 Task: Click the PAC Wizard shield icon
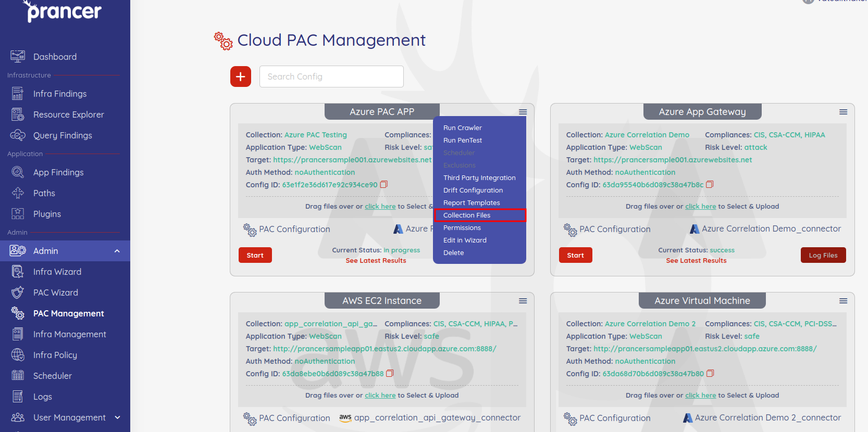(x=18, y=292)
